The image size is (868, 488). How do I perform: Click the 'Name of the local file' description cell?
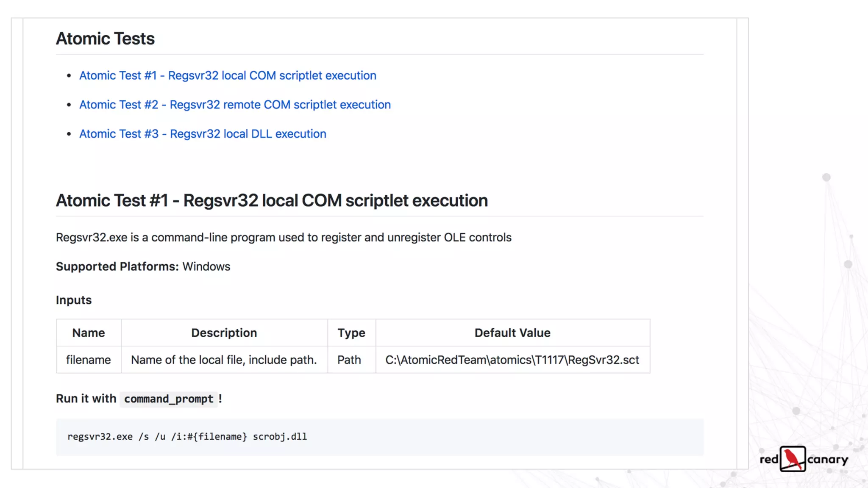click(224, 360)
